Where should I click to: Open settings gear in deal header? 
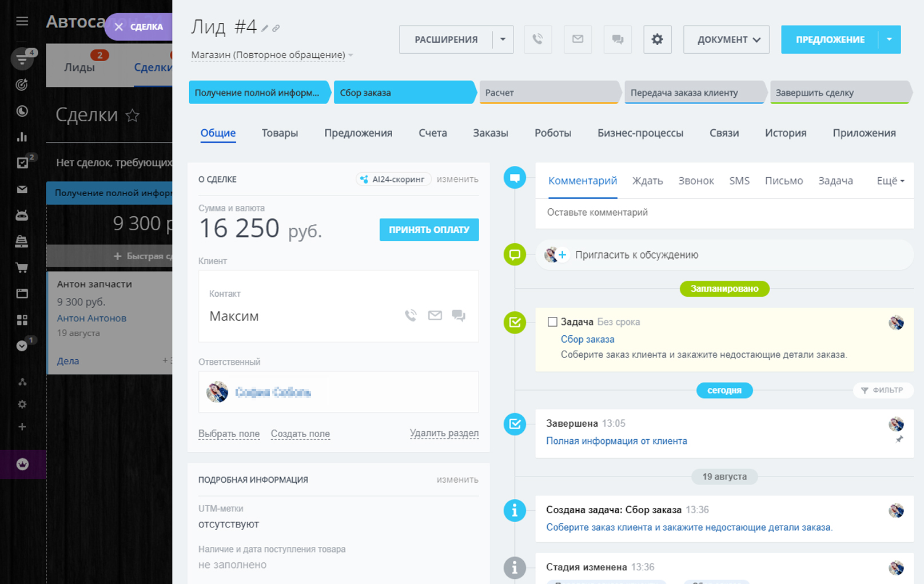657,39
